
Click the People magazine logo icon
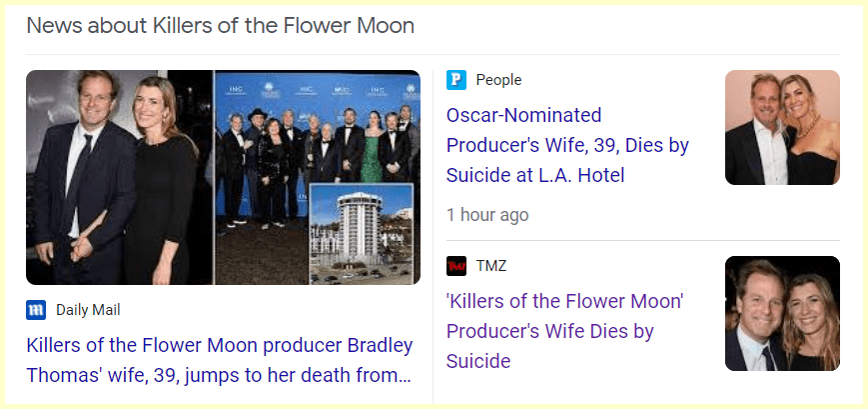coord(456,80)
